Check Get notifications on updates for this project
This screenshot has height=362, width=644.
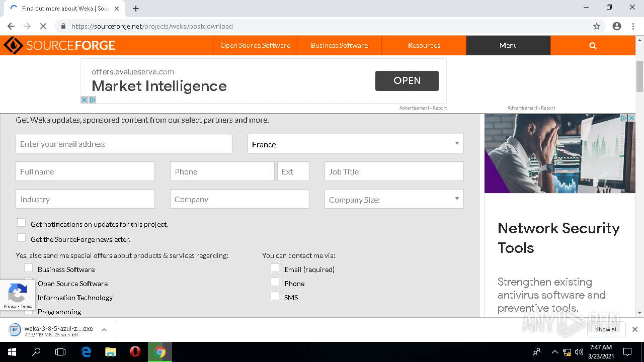pos(21,222)
